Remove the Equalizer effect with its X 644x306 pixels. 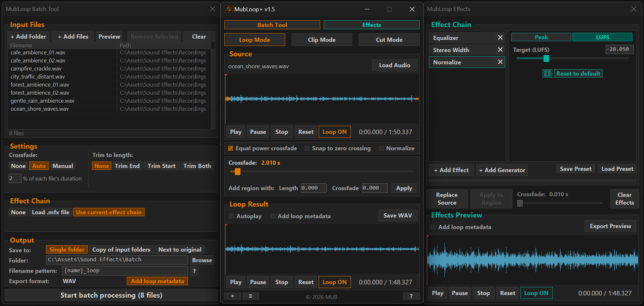[x=500, y=38]
